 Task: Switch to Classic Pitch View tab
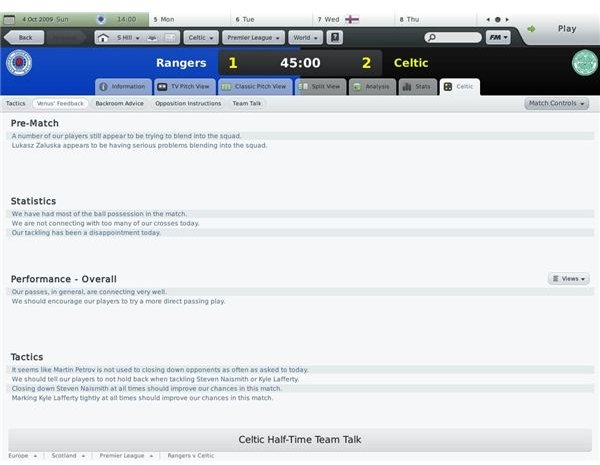coord(255,87)
